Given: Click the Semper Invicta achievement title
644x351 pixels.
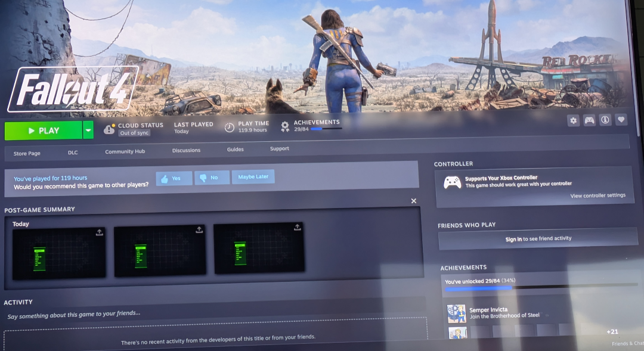Looking at the screenshot, I should pyautogui.click(x=488, y=310).
